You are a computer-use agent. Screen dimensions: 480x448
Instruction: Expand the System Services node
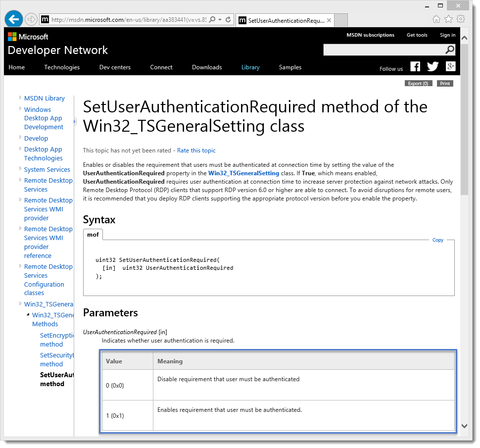click(20, 169)
